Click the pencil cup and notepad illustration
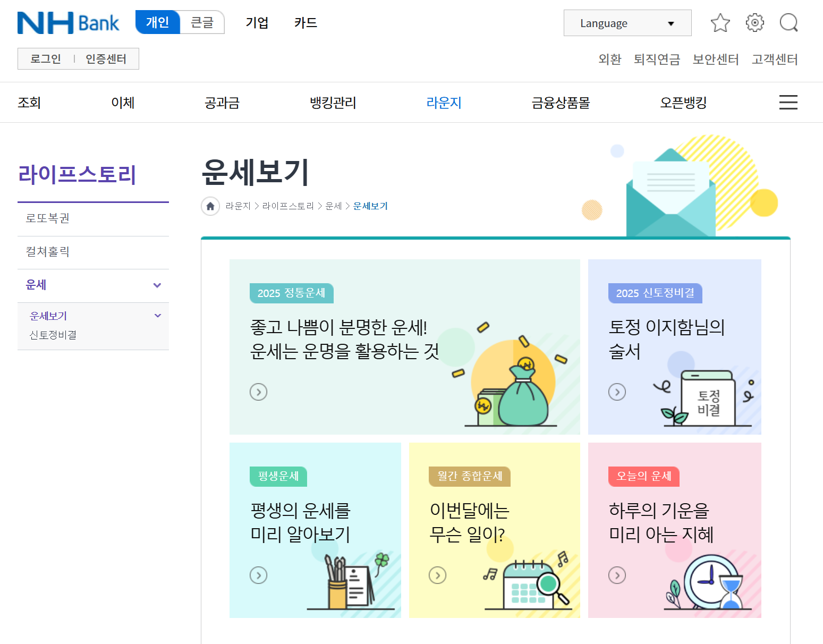The image size is (823, 644). click(x=352, y=582)
